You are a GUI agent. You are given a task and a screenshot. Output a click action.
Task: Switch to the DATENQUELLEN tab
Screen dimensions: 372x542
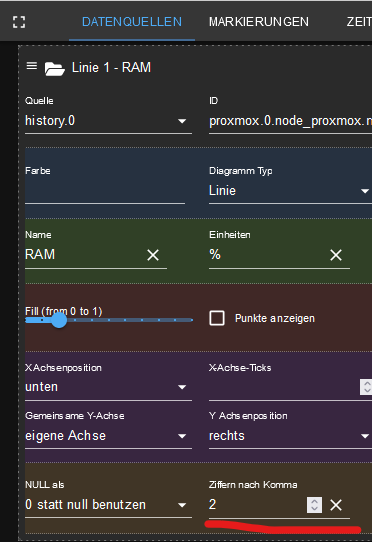pos(132,22)
